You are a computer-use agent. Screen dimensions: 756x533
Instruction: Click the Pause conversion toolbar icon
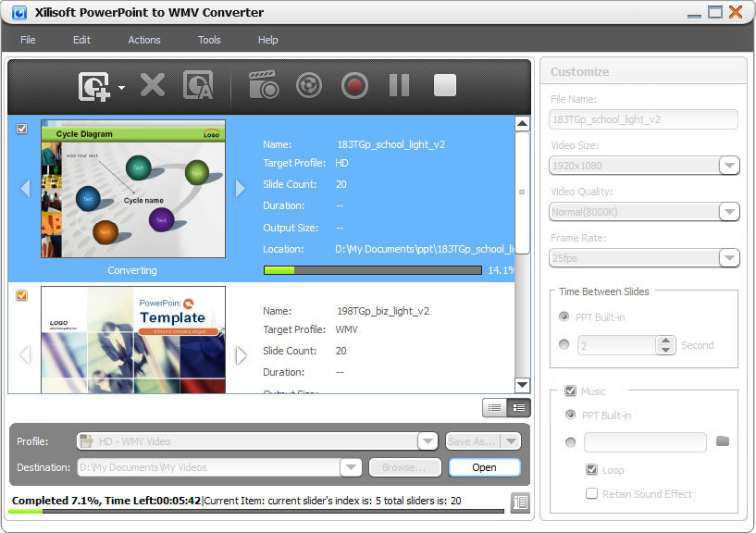click(398, 85)
